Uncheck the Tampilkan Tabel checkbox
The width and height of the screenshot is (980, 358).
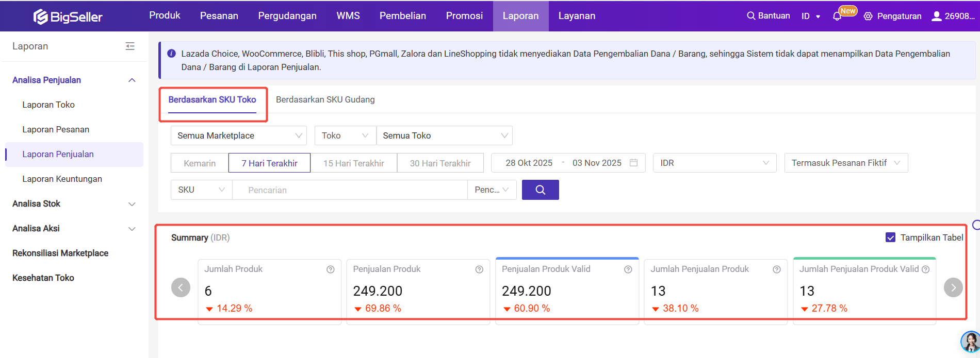tap(890, 237)
